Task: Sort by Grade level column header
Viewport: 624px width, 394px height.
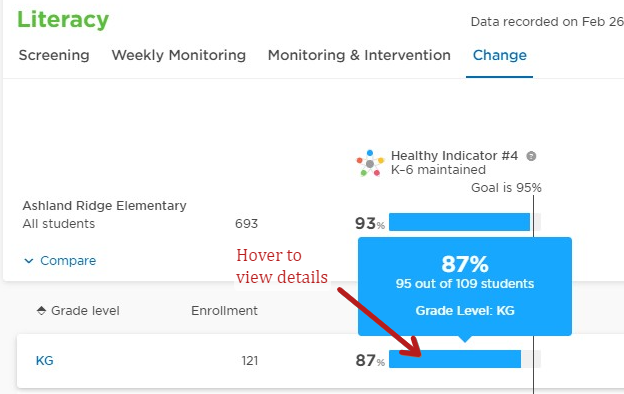Action: pos(78,310)
